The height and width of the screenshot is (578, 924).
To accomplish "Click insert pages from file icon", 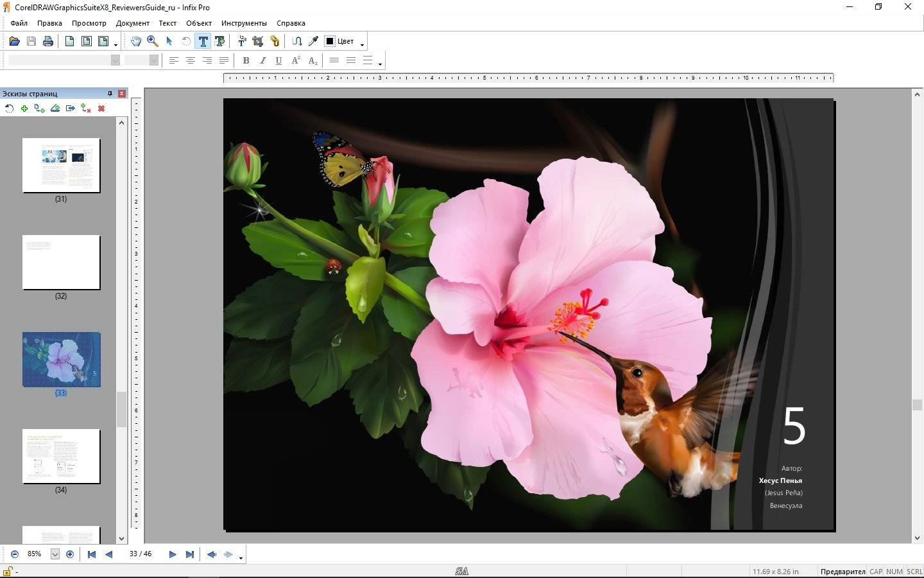I will [40, 109].
